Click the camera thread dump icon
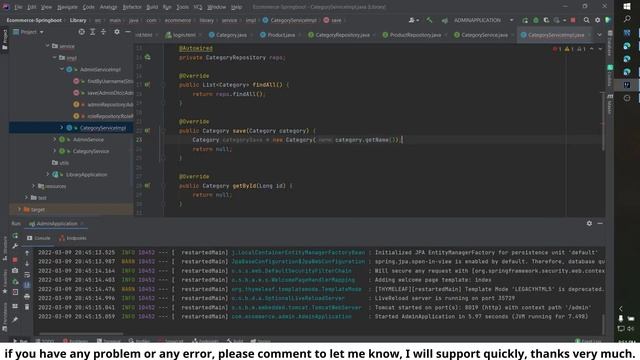 tap(15, 270)
